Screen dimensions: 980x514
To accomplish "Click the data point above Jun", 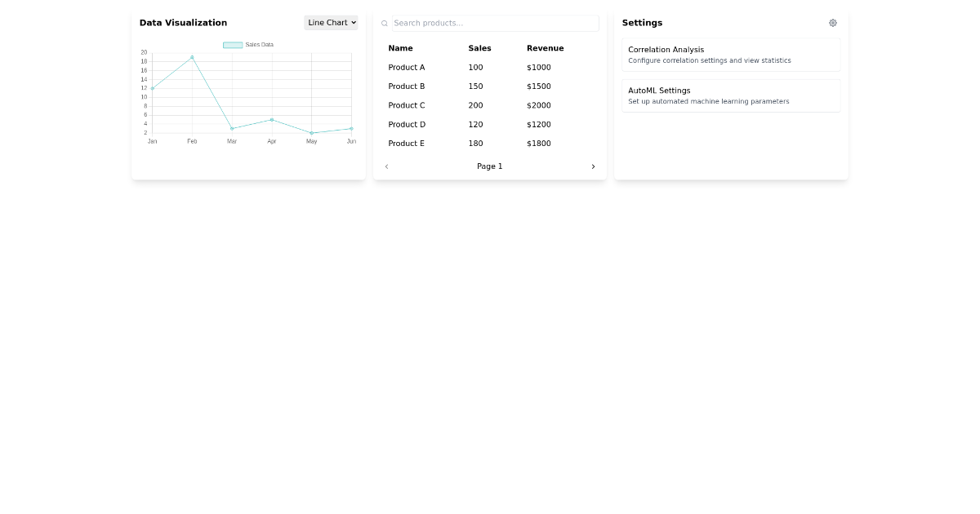I will [x=350, y=128].
